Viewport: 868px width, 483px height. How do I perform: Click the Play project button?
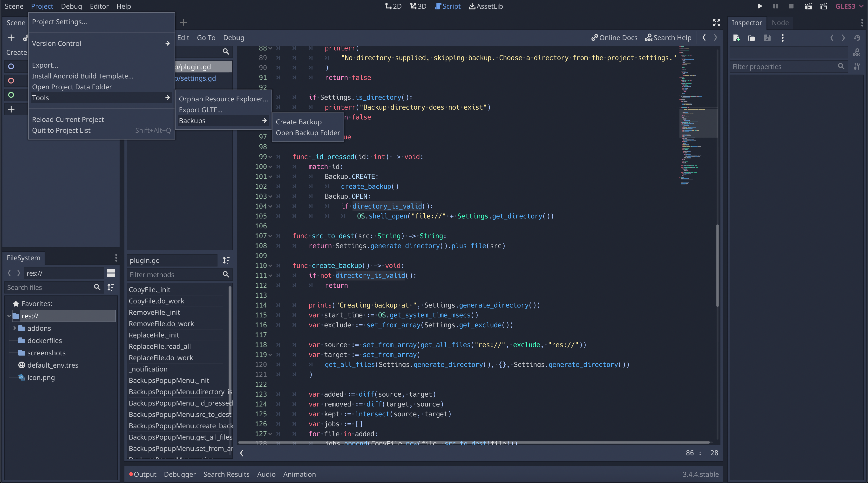759,6
